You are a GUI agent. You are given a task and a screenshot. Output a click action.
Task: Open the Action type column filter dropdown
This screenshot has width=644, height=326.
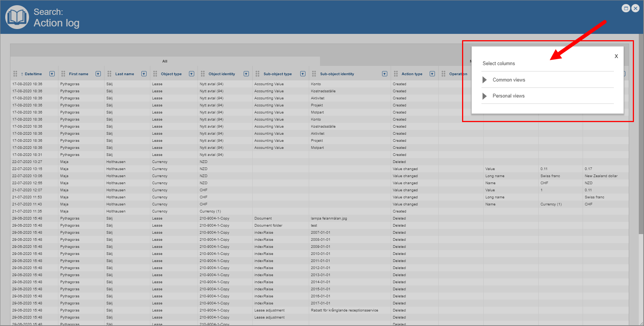[x=432, y=74]
